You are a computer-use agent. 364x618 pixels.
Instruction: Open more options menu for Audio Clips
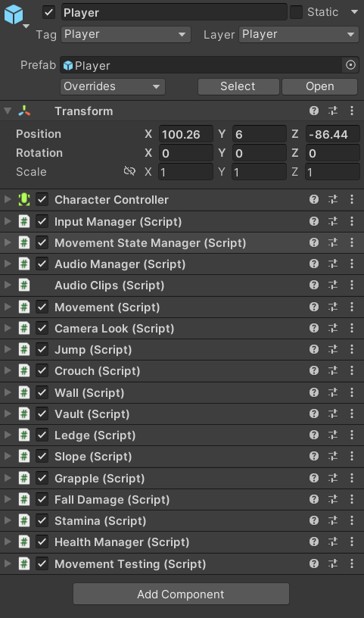pyautogui.click(x=352, y=285)
